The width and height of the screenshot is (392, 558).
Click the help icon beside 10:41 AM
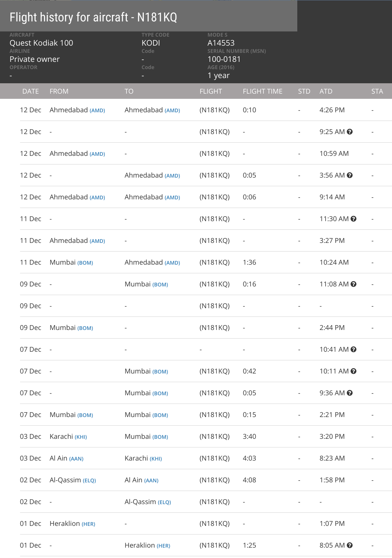[x=353, y=349]
